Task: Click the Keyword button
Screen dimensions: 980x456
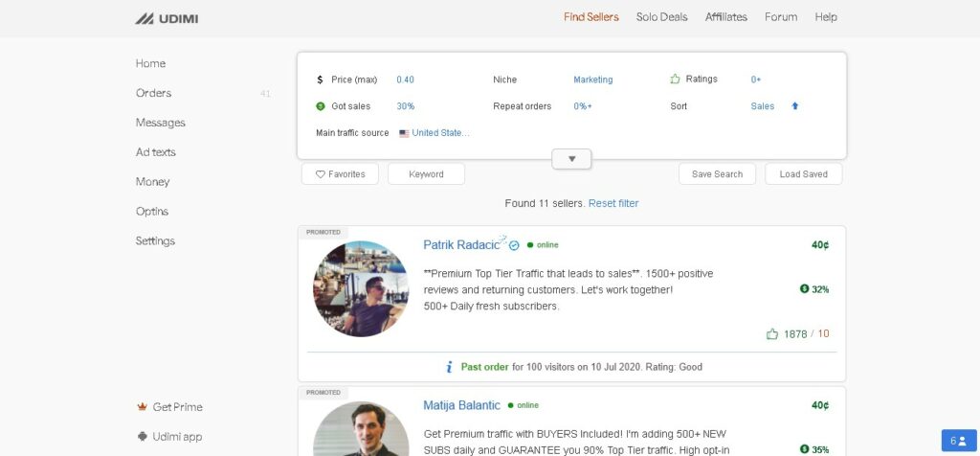Action: (x=426, y=174)
